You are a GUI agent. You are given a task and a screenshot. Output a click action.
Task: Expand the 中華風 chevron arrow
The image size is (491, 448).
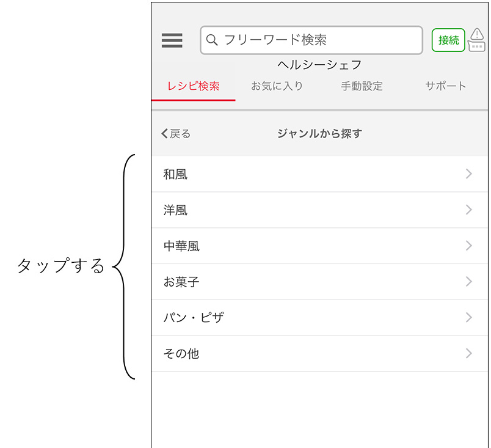469,246
